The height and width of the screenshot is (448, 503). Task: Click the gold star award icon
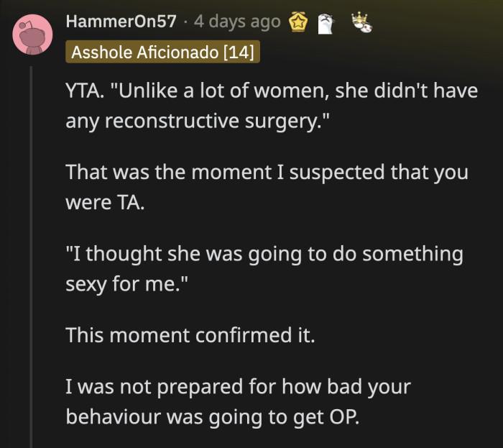tap(297, 22)
